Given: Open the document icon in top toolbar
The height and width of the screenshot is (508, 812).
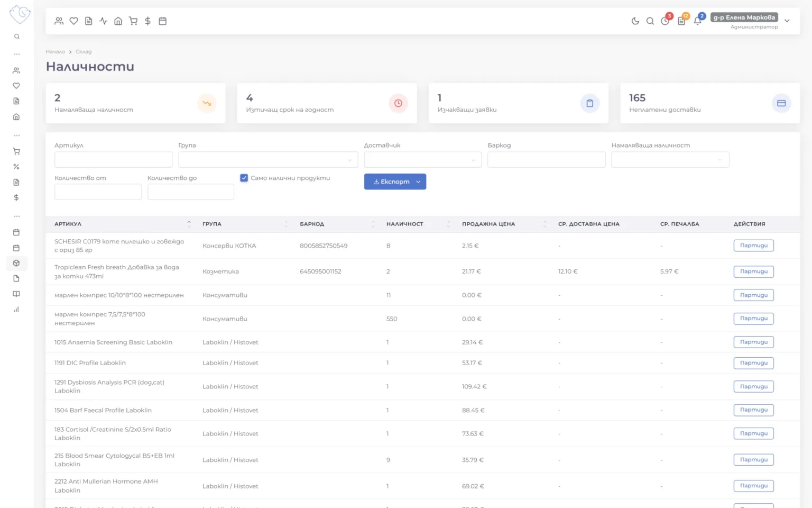Looking at the screenshot, I should tap(89, 21).
